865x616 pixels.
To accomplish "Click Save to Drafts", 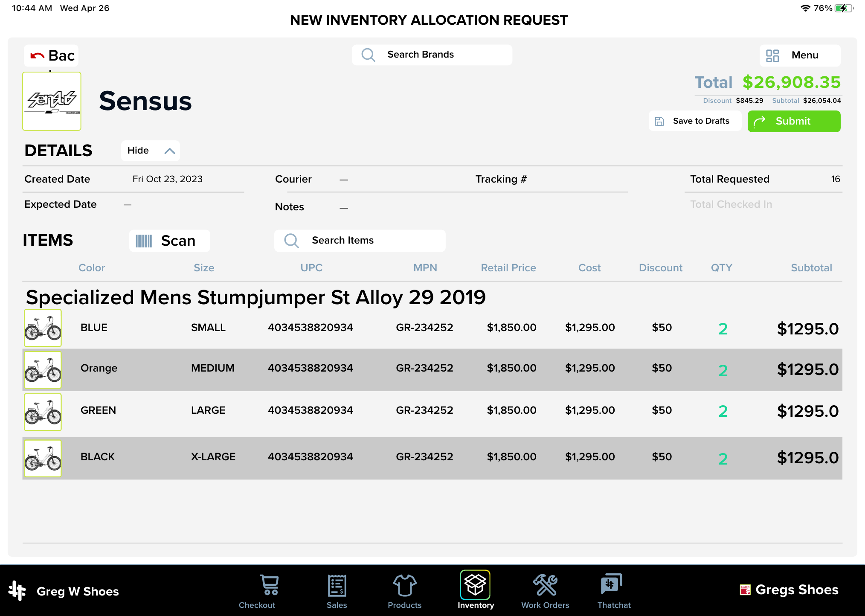I will [x=695, y=121].
